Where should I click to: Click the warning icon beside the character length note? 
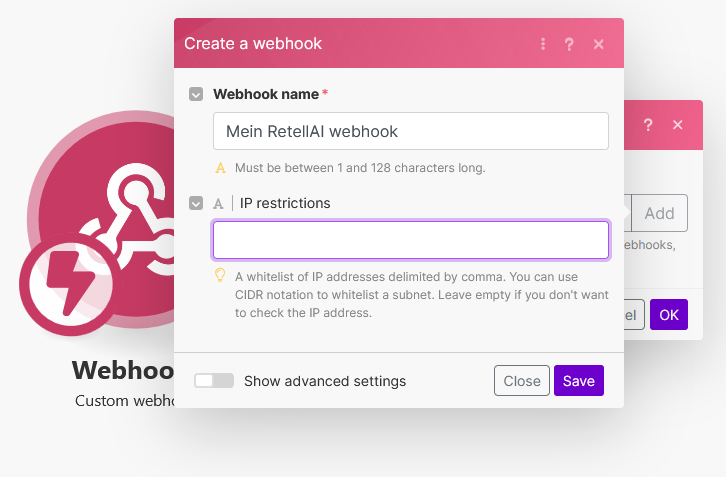pos(221,167)
